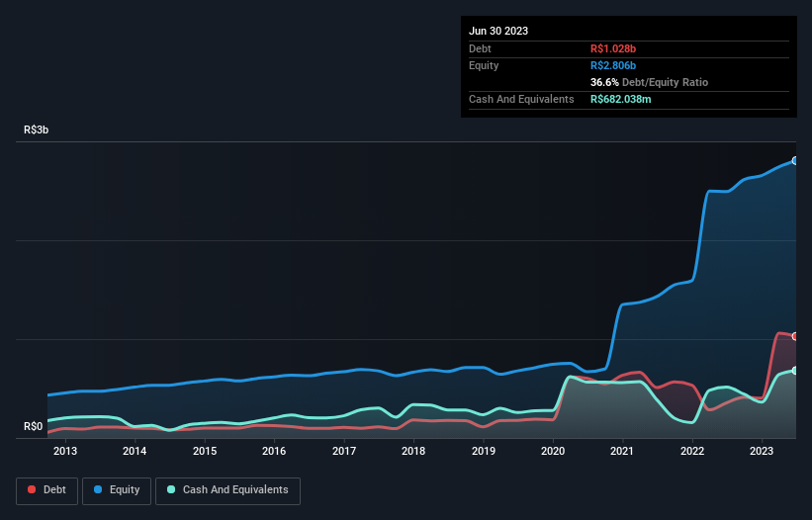Click Cash And Equivalents label in tooltip
Screen dimensions: 812x520
(x=521, y=99)
